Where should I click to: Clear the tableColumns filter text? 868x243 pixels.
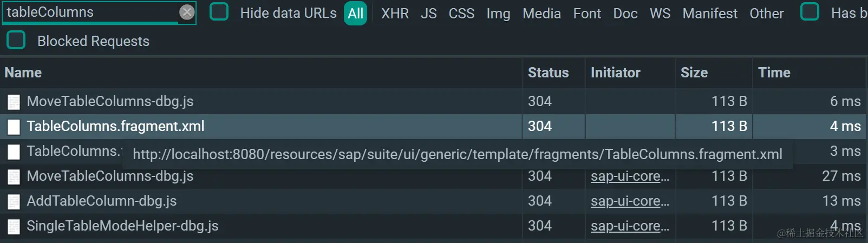pyautogui.click(x=187, y=12)
